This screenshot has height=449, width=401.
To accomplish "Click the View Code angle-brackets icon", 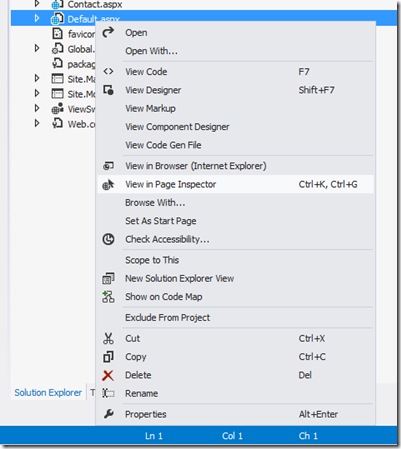I will point(108,71).
